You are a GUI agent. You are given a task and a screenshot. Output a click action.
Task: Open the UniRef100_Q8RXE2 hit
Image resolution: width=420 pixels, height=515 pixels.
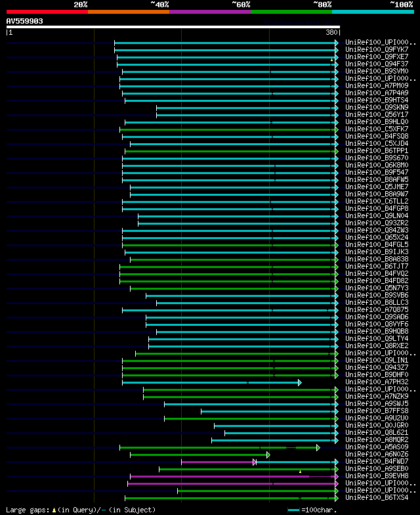(x=377, y=346)
